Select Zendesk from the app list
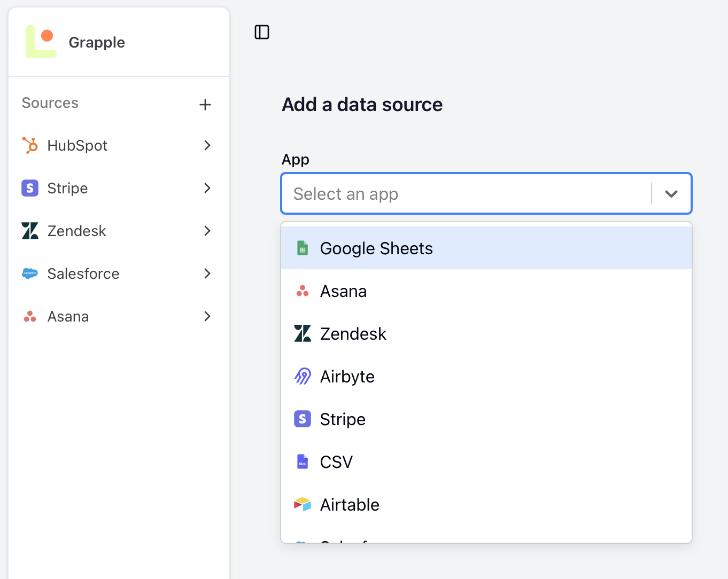Image resolution: width=728 pixels, height=579 pixels. [x=353, y=333]
